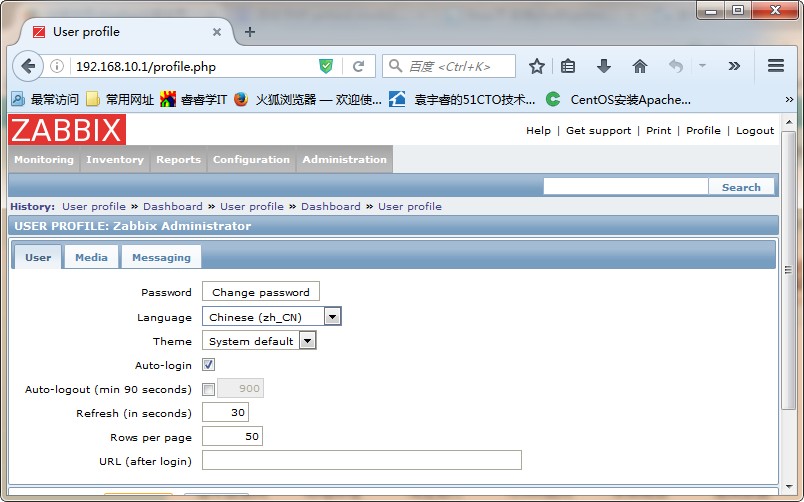This screenshot has height=502, width=804.
Task: Expand hidden bookmarks overflow chevron
Action: click(789, 99)
